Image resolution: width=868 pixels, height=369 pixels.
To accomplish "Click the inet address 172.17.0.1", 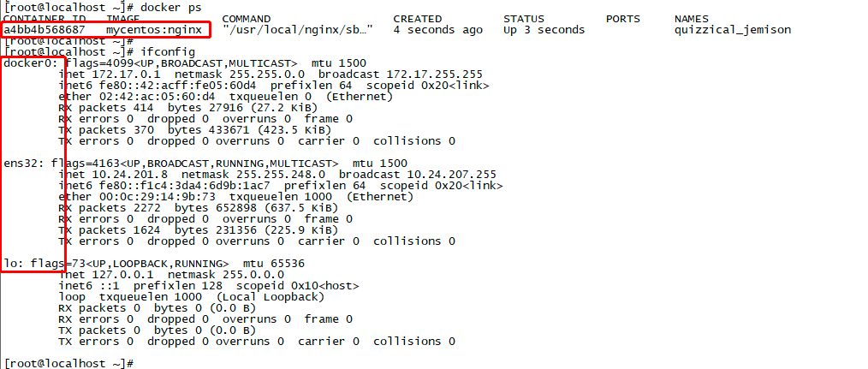I will pyautogui.click(x=127, y=74).
